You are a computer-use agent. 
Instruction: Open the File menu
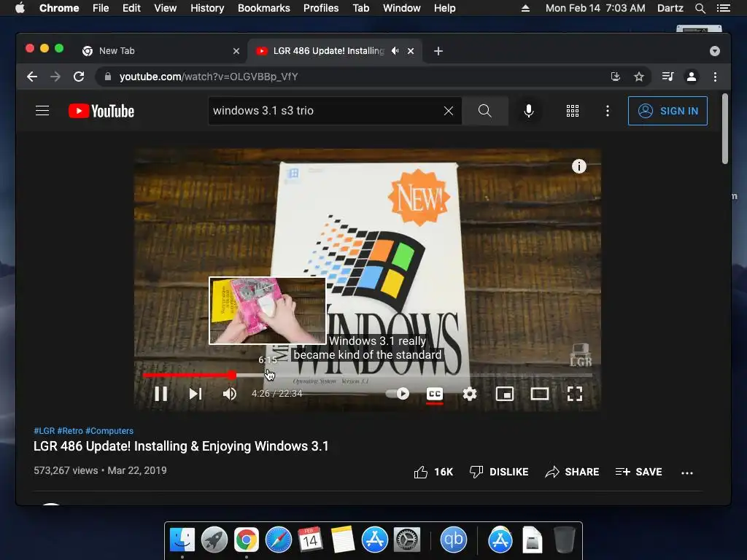pos(101,8)
